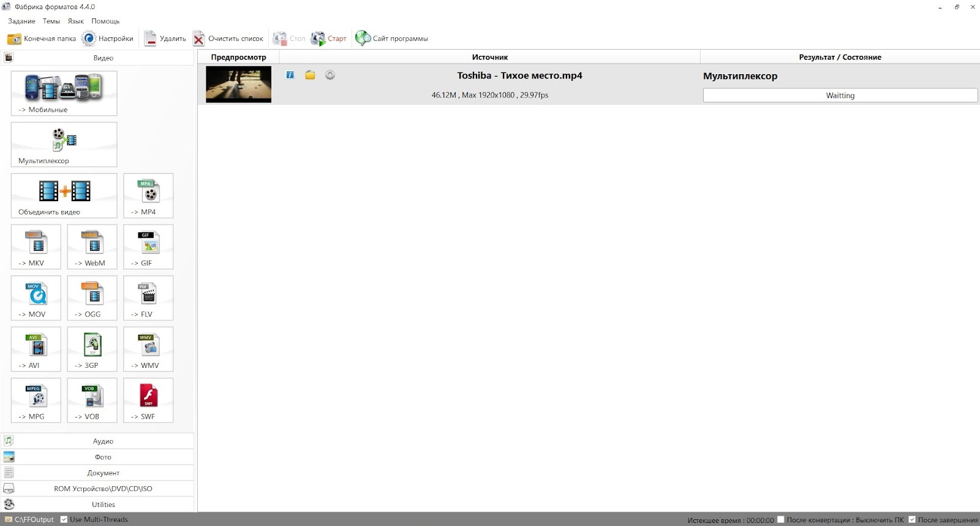Choose the -> AVI conversion icon

click(x=36, y=349)
